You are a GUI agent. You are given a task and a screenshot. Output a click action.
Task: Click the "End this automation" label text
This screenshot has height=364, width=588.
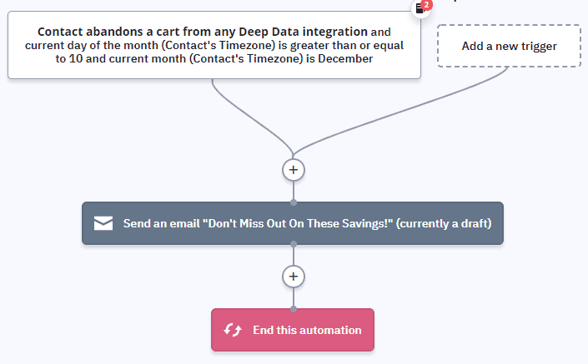point(307,330)
